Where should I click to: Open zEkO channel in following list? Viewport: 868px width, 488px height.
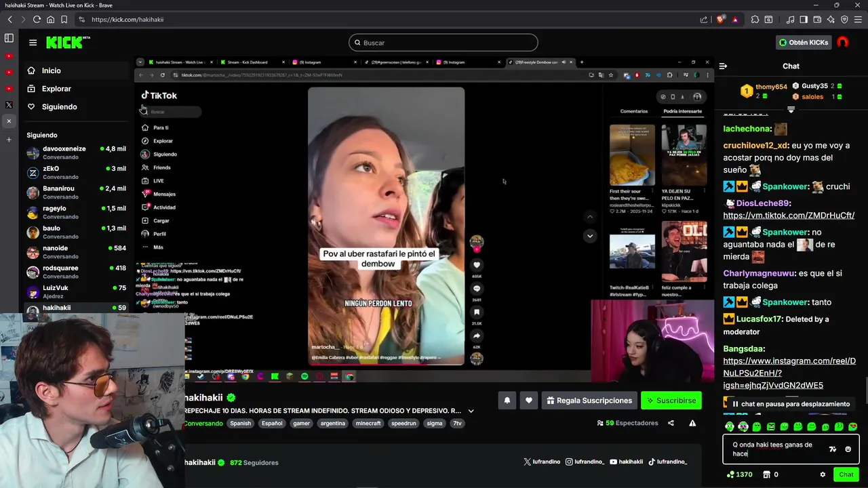76,173
